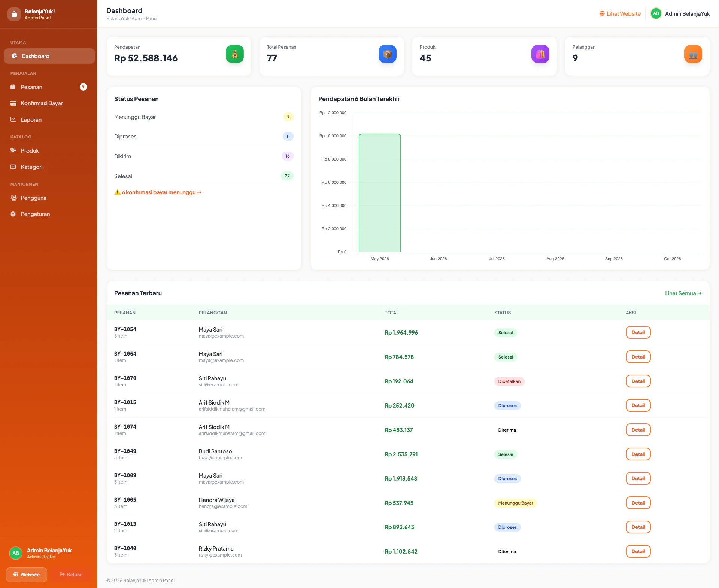The image size is (719, 588).
Task: Open Detail for order BY-1005
Action: point(638,503)
